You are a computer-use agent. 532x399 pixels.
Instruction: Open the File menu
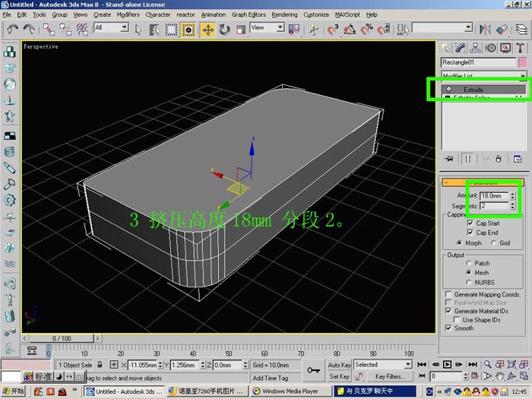point(7,14)
